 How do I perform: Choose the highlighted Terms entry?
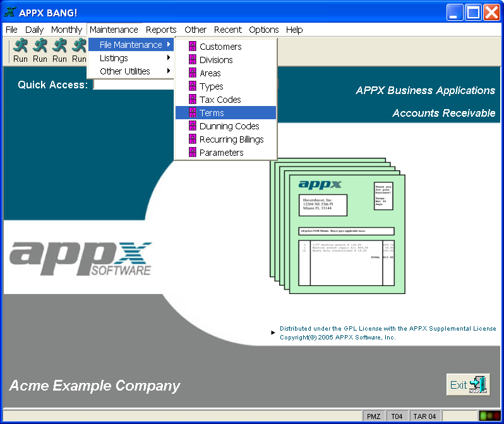(225, 113)
